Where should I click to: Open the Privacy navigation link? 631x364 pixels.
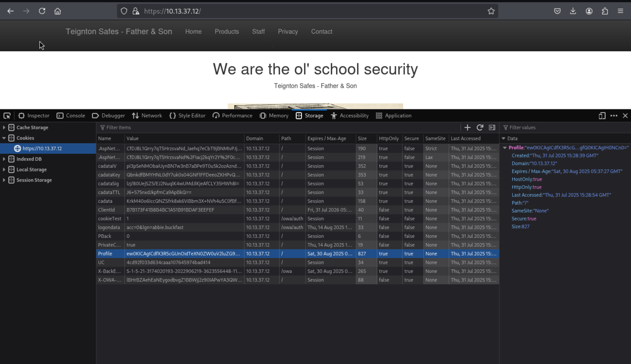[288, 32]
